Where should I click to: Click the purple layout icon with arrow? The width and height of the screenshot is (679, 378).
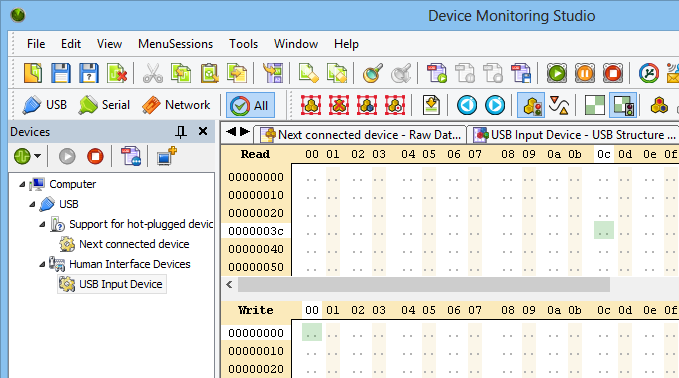tap(273, 73)
